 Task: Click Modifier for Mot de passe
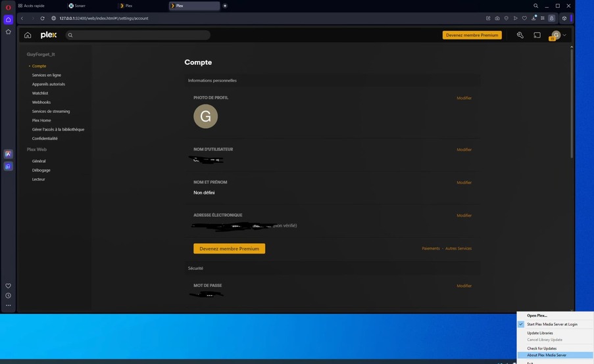464,286
